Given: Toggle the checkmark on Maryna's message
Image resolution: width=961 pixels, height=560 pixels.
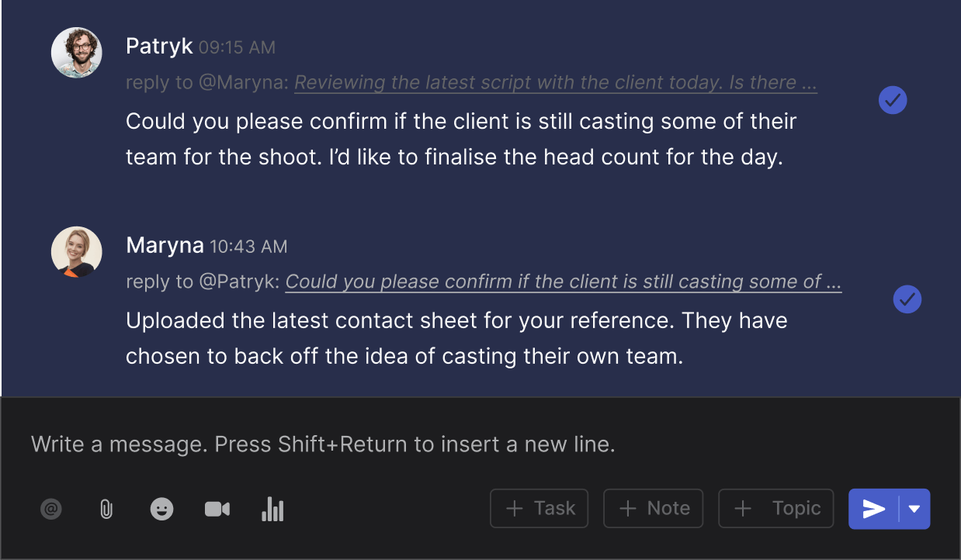Looking at the screenshot, I should click(x=907, y=299).
